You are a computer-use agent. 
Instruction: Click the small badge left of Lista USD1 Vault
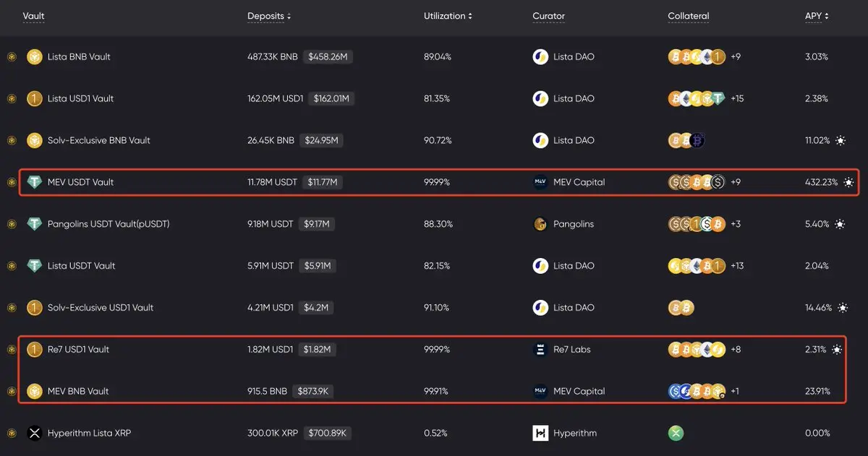point(12,99)
